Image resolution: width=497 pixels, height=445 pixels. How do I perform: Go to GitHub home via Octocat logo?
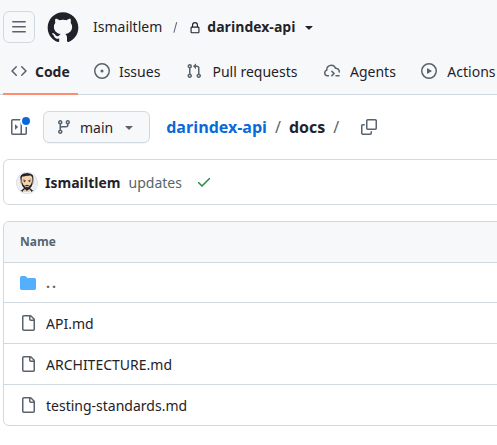tap(63, 27)
